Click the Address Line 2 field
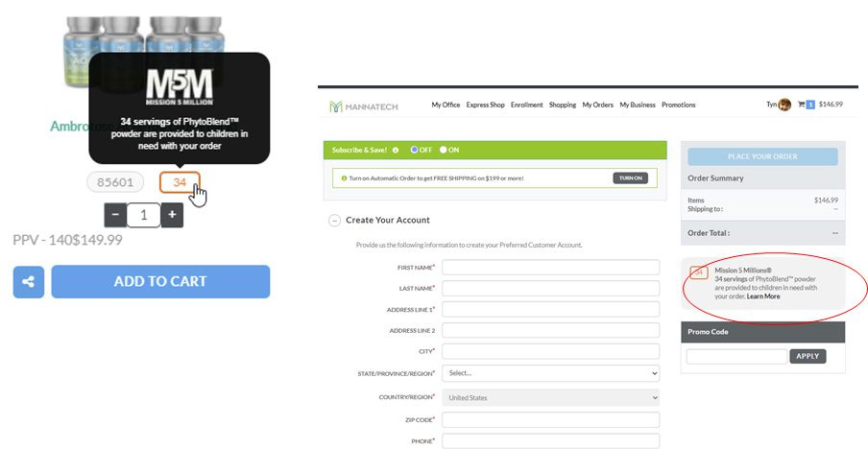 [x=551, y=330]
